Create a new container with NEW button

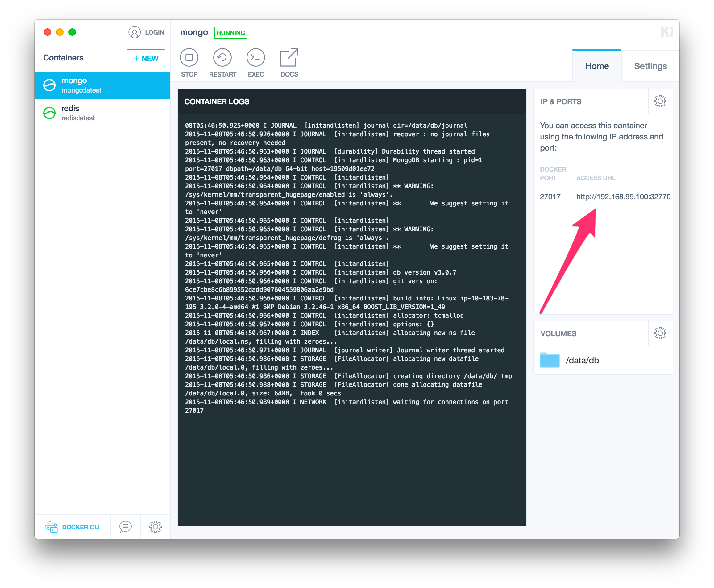[x=146, y=58]
